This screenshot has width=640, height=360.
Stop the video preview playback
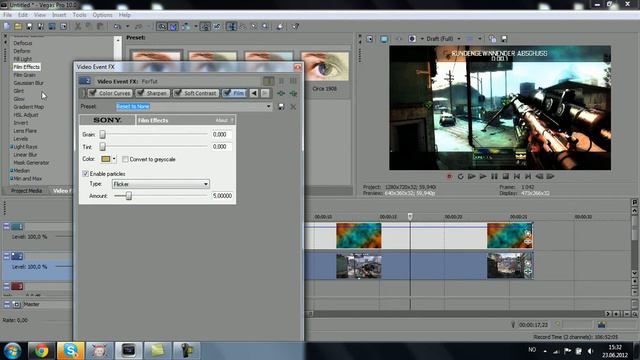point(506,176)
